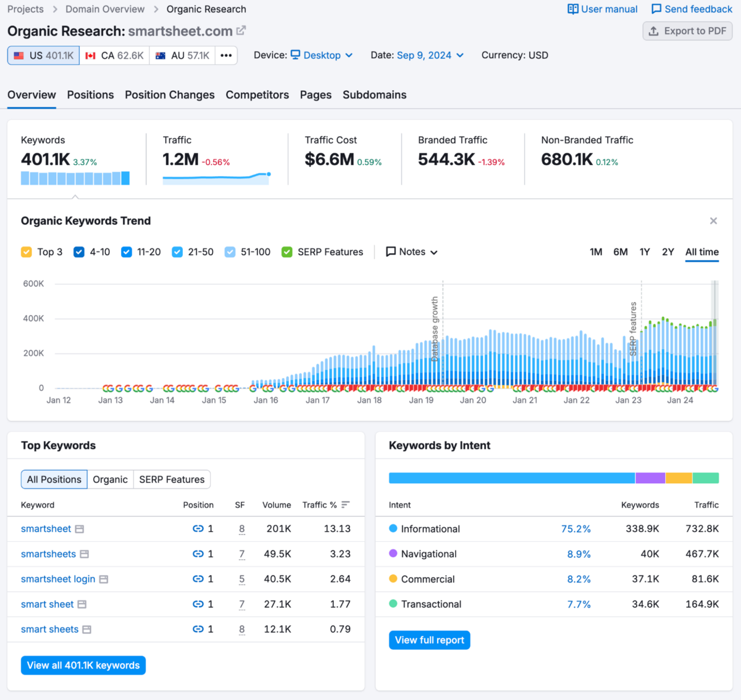Switch to the Positions tab
741x700 pixels.
tap(91, 95)
